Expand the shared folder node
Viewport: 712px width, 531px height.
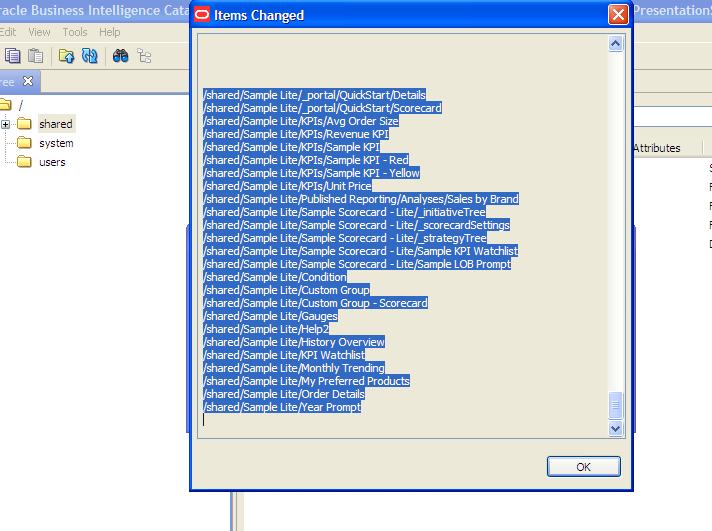click(5, 124)
